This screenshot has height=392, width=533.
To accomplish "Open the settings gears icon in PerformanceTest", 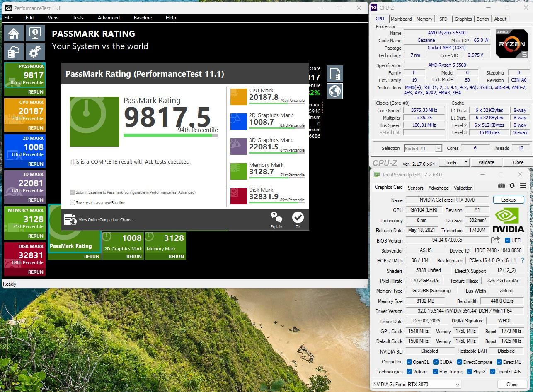I will (x=35, y=52).
